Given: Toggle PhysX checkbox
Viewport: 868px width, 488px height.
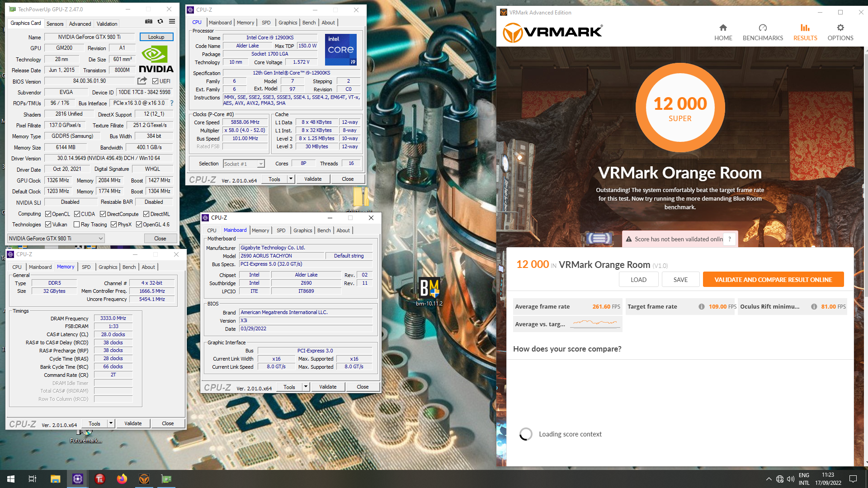Looking at the screenshot, I should tap(114, 225).
